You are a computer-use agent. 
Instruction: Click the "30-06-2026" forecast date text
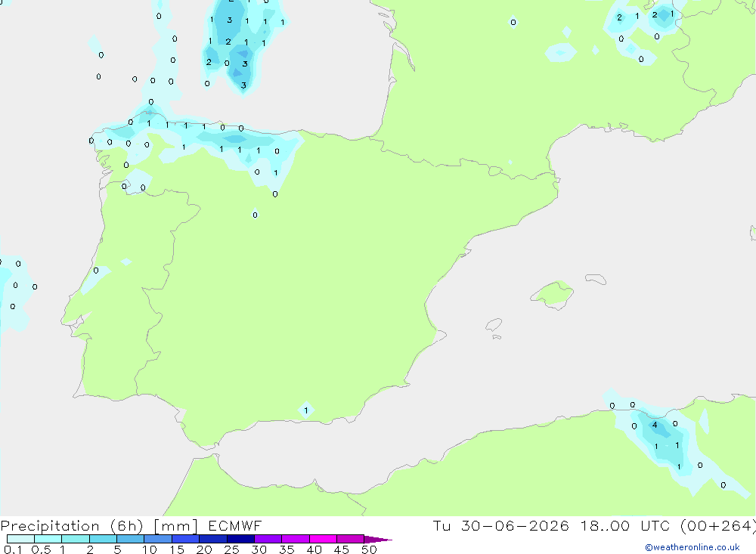click(x=515, y=526)
